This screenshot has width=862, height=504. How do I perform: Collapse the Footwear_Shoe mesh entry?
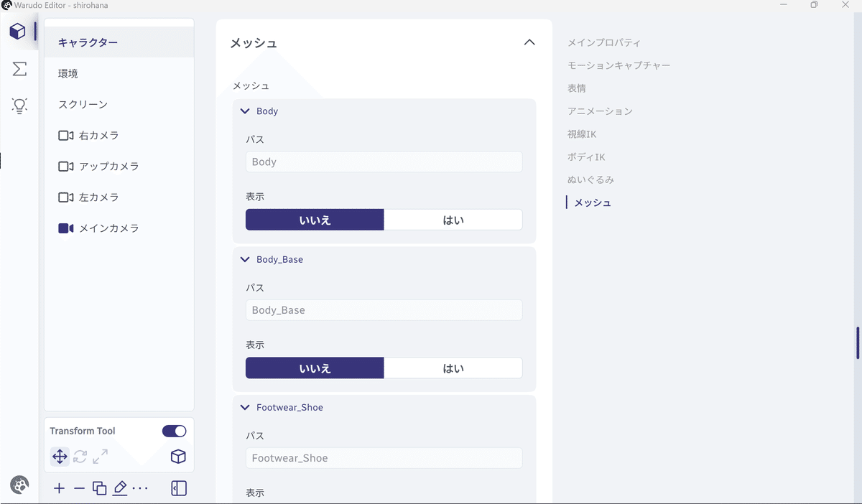click(245, 408)
